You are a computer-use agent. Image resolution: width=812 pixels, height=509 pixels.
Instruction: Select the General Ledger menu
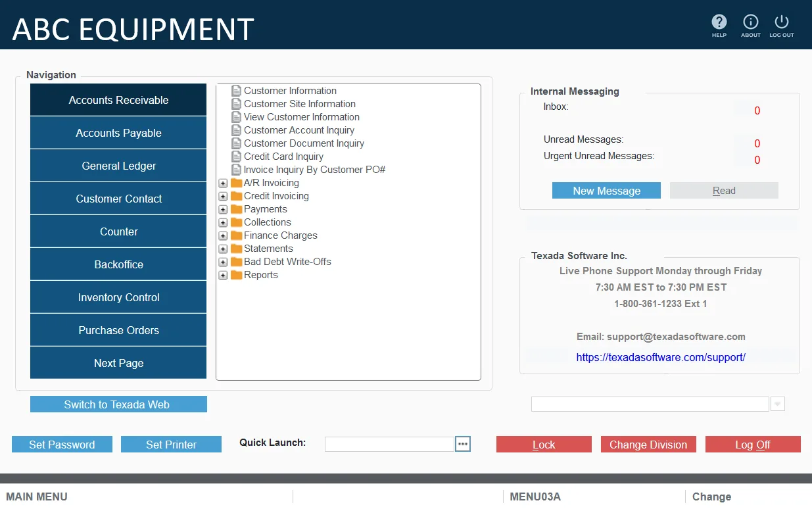[x=118, y=166]
